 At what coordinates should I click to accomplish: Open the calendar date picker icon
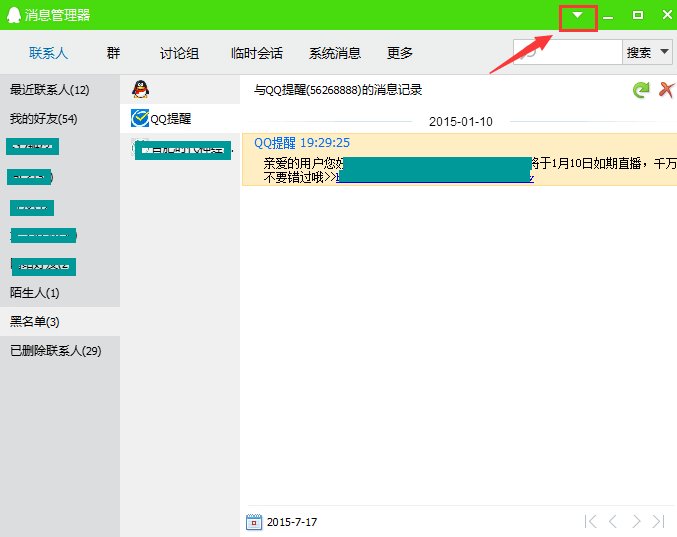pyautogui.click(x=253, y=522)
